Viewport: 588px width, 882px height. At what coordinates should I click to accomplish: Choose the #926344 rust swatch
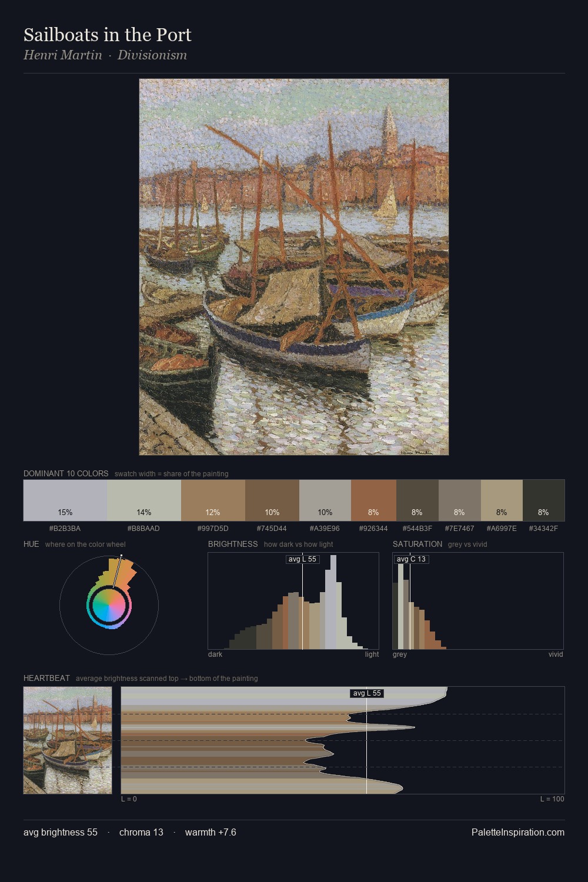pyautogui.click(x=373, y=500)
